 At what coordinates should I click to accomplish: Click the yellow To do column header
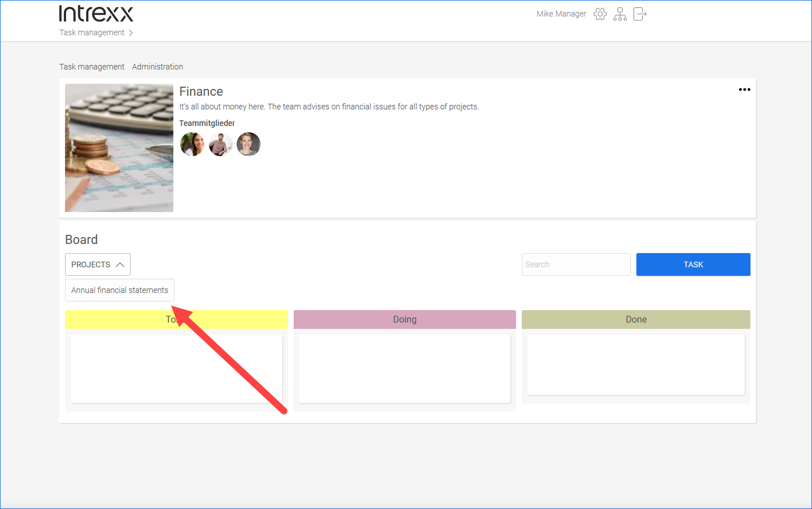pyautogui.click(x=176, y=319)
